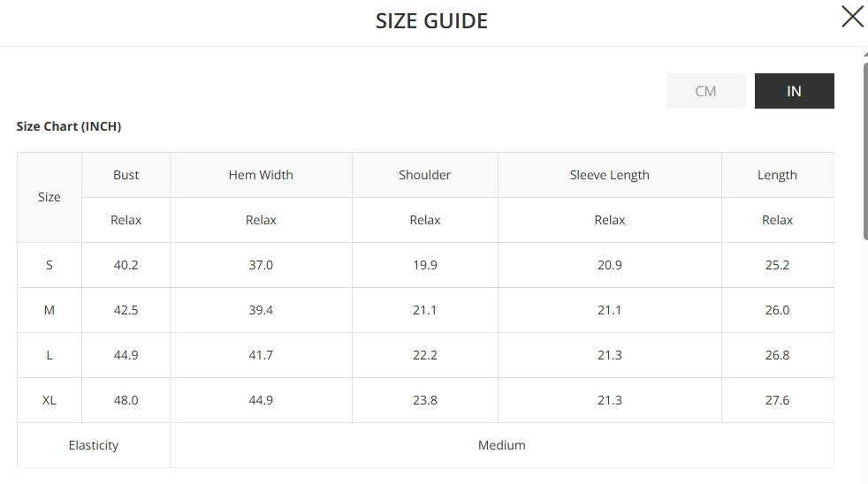Click the M size row label
This screenshot has height=484, width=868.
click(x=49, y=310)
